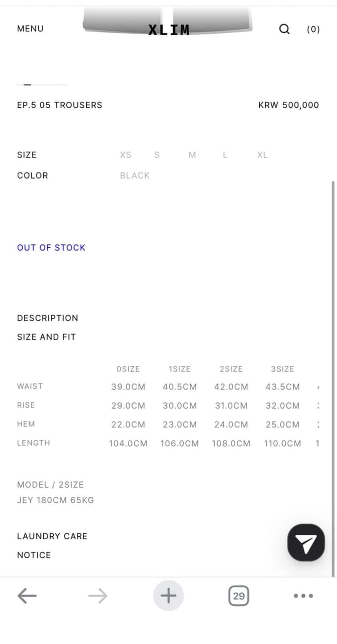This screenshot has width=337, height=644.
Task: Click the OUT OF STOCK text
Action: (x=51, y=248)
